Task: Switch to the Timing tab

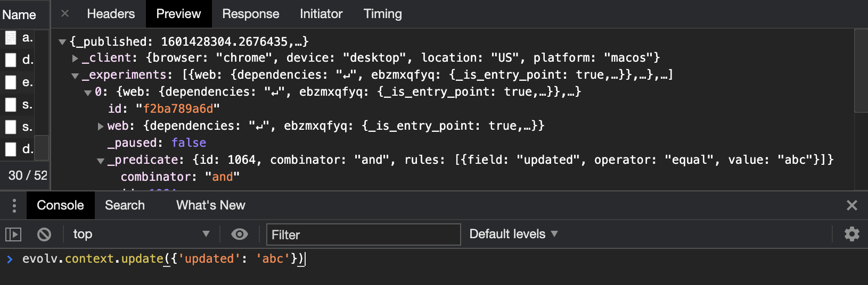Action: pyautogui.click(x=382, y=14)
